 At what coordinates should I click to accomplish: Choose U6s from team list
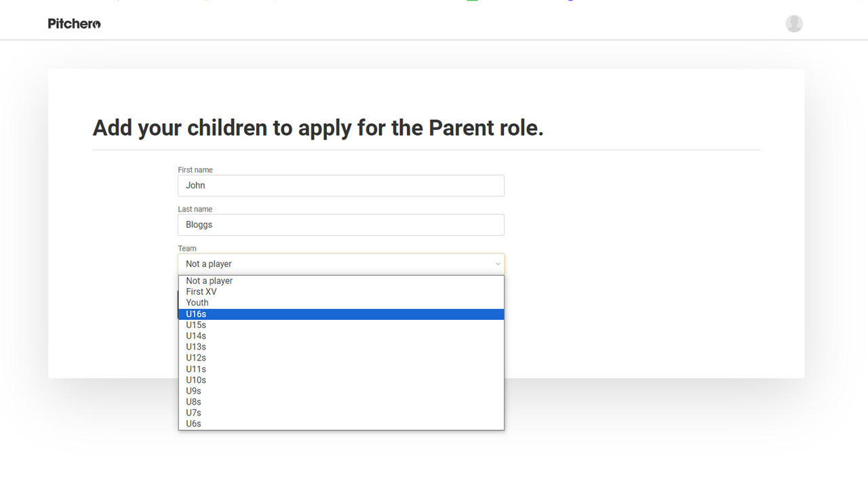tap(194, 424)
